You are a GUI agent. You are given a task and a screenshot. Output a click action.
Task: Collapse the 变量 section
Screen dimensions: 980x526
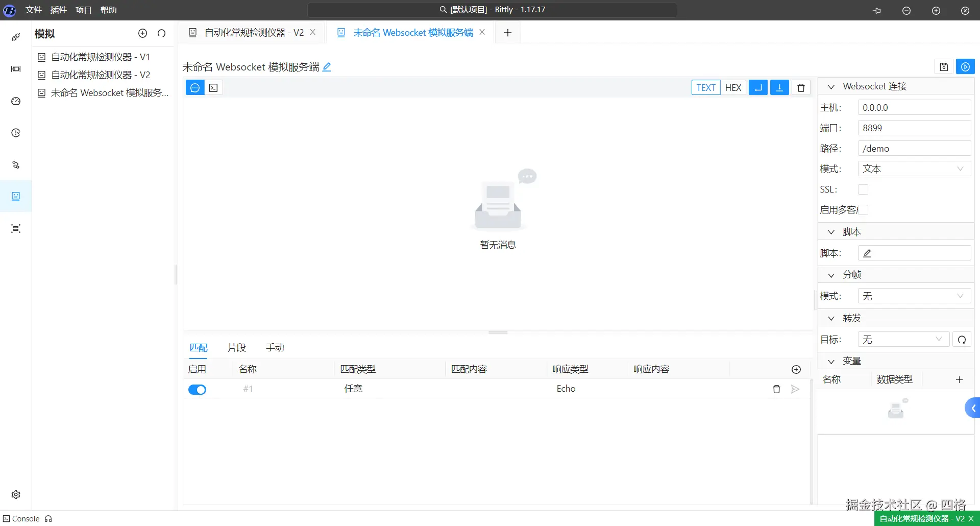click(x=831, y=362)
